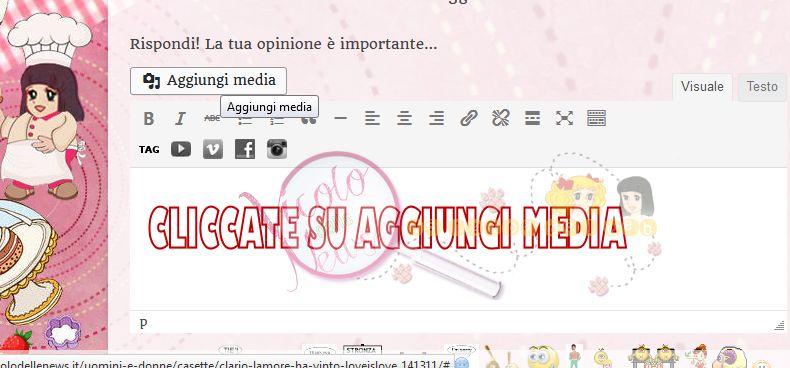This screenshot has height=368, width=790.
Task: Click the TAG toolbar button
Action: coord(149,150)
